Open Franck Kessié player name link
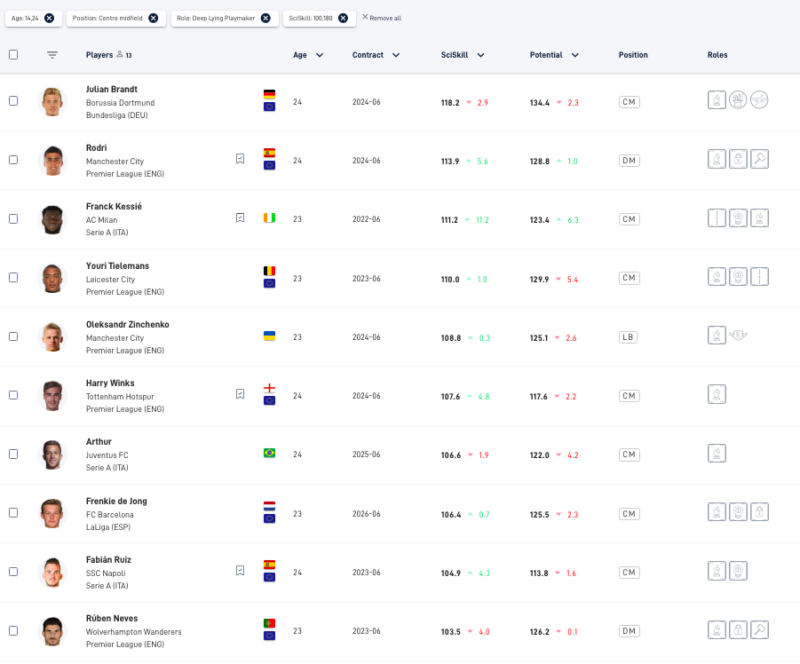This screenshot has height=664, width=800. click(114, 207)
